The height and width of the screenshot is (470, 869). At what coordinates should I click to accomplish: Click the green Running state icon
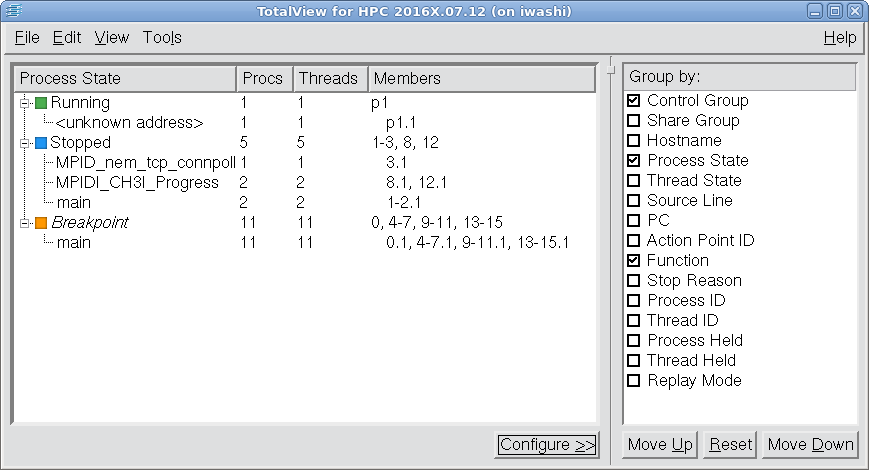click(41, 103)
